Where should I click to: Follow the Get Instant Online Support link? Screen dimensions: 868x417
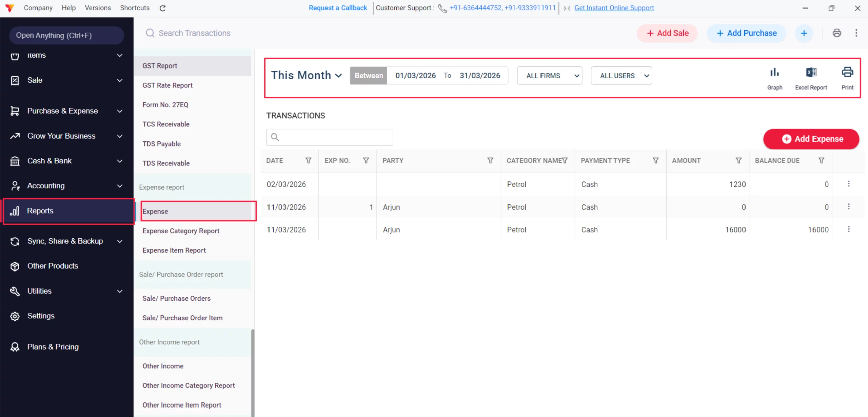tap(614, 8)
